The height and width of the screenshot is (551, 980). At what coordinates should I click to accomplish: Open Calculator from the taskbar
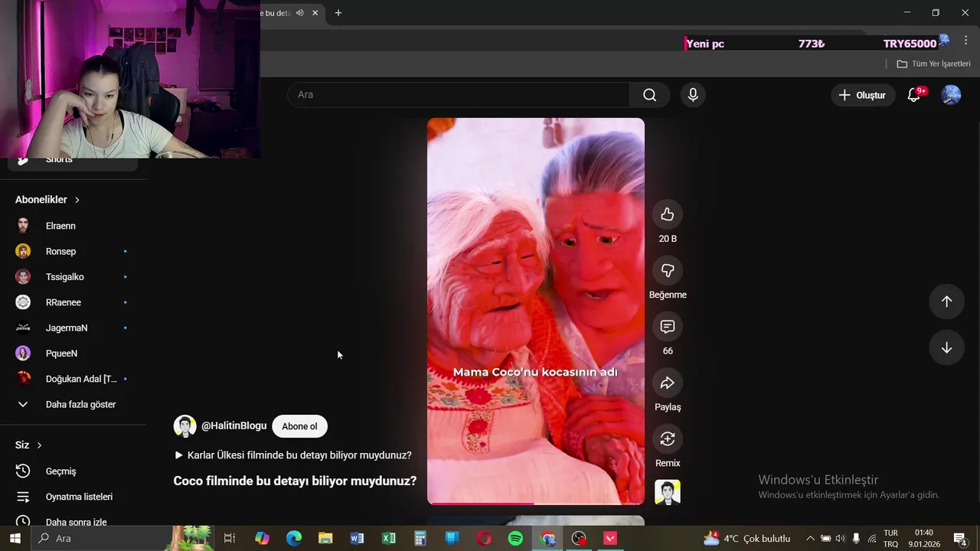420,538
